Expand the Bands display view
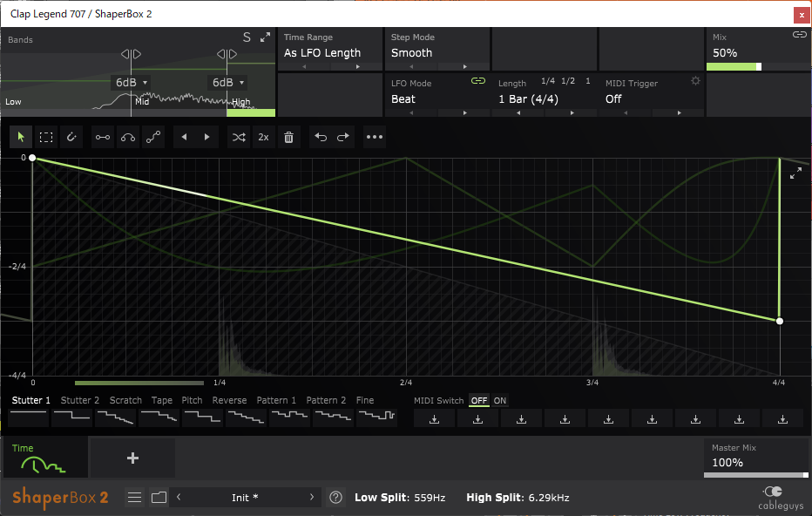Image resolution: width=812 pixels, height=516 pixels. (265, 37)
